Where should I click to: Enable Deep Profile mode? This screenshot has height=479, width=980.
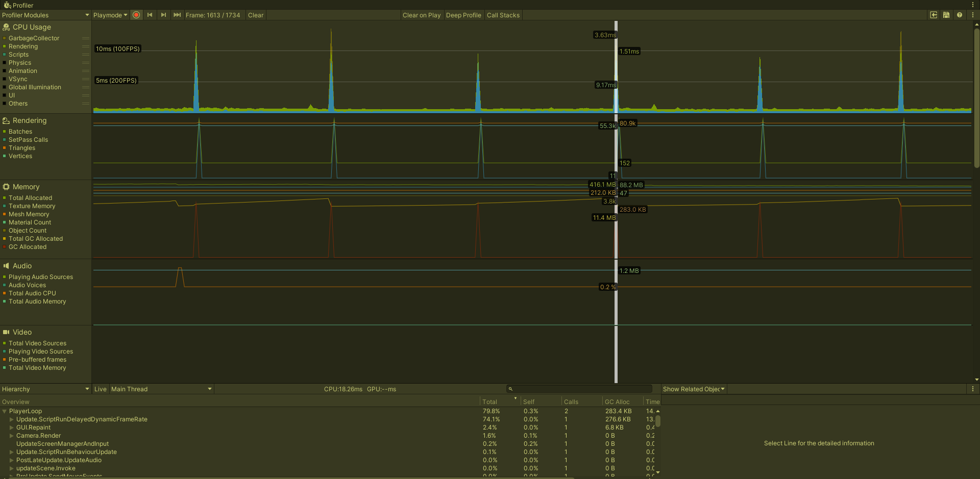(x=463, y=15)
